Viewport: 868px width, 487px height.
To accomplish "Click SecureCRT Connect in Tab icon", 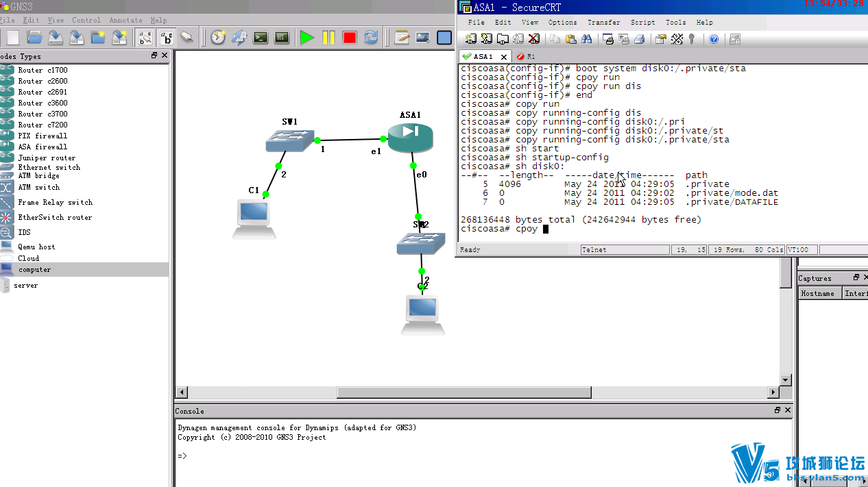I will click(503, 39).
